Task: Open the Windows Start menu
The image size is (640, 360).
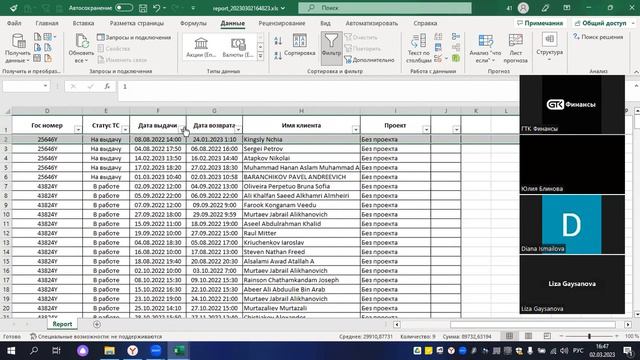Action: pyautogui.click(x=11, y=351)
